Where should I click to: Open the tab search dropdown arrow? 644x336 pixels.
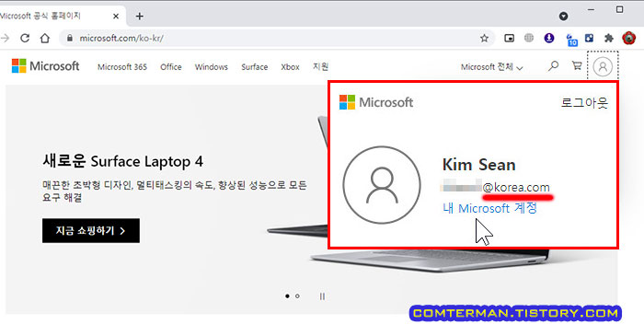tap(563, 16)
